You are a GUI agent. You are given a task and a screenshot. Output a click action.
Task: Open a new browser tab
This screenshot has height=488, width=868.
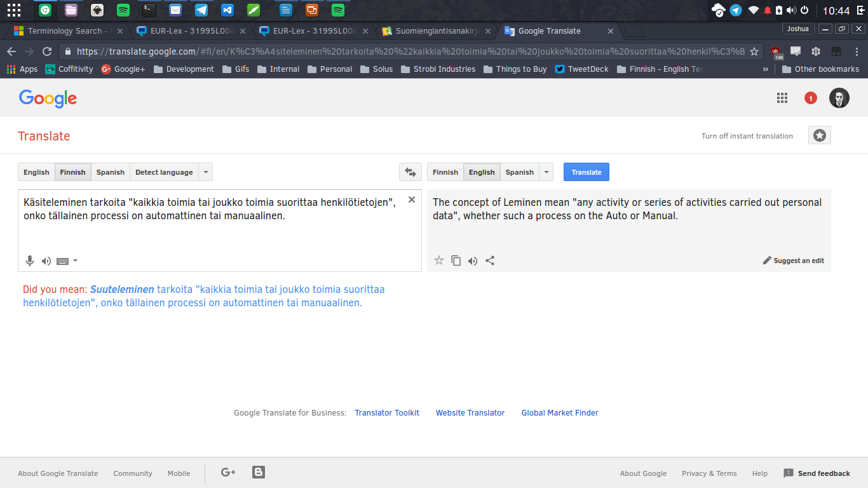coord(634,31)
